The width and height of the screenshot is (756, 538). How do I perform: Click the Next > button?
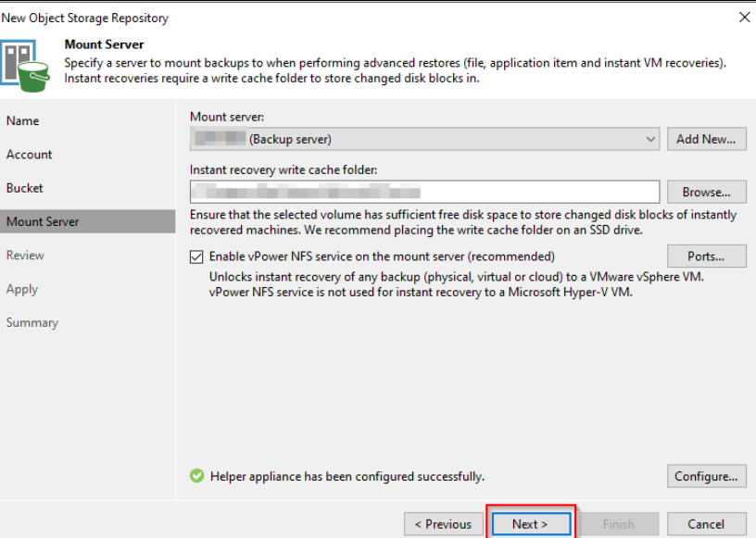[530, 524]
